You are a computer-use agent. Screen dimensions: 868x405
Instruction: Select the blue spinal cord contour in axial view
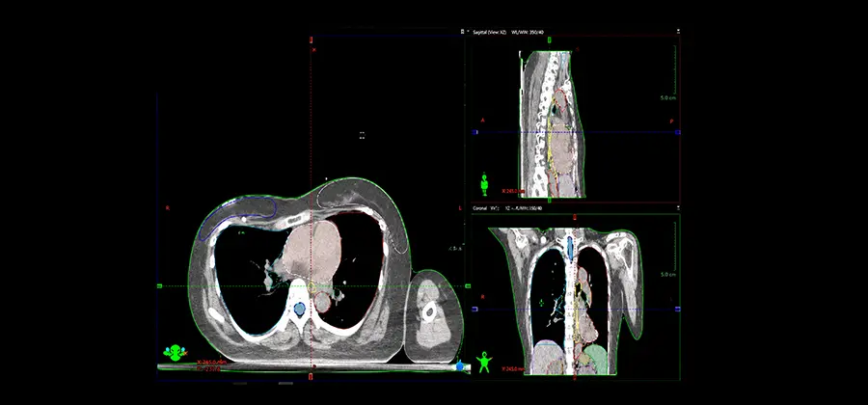pyautogui.click(x=300, y=309)
